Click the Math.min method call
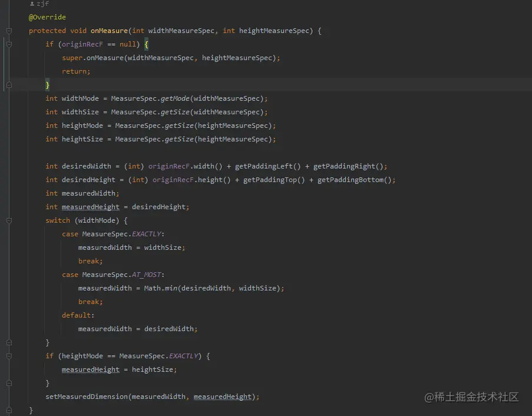Viewport: 532px width, 416px height. 160,288
